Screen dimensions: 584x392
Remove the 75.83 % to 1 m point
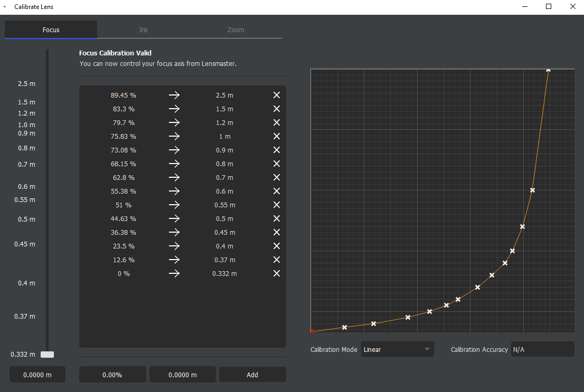[276, 136]
